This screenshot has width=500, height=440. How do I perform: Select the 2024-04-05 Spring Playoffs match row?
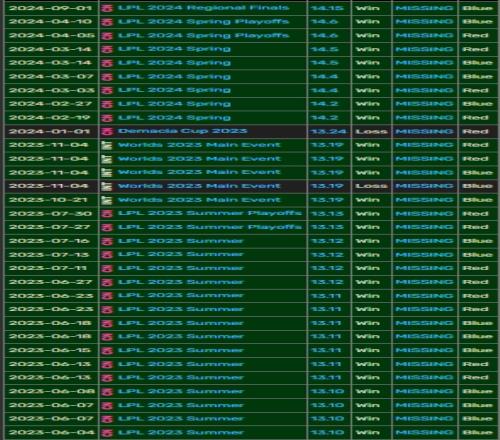coord(250,35)
